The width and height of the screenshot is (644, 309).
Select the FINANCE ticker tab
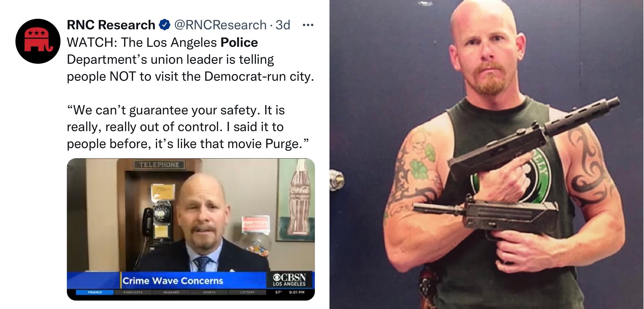point(95,292)
